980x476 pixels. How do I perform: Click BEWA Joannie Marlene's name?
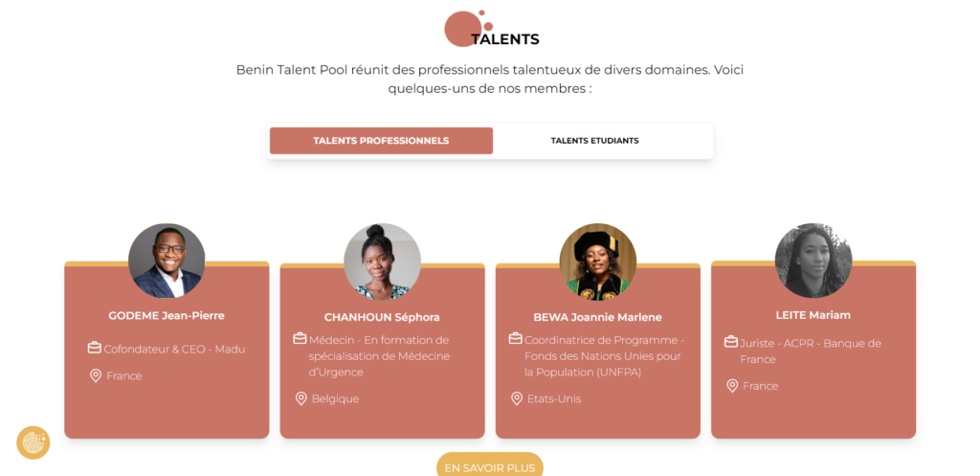point(597,317)
